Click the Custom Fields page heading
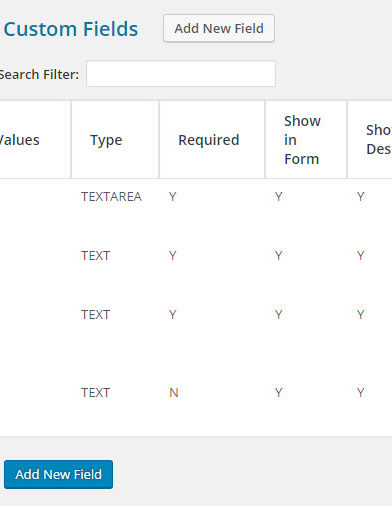Image resolution: width=392 pixels, height=506 pixels. 71,29
